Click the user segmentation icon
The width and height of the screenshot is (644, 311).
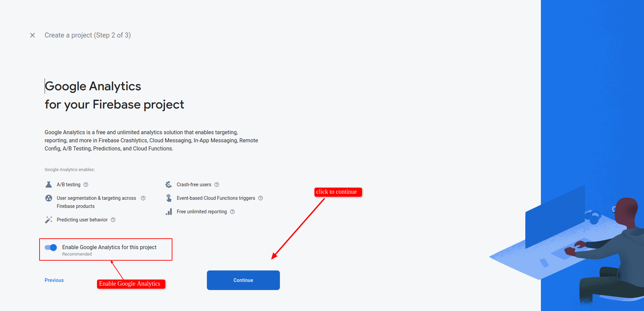(49, 198)
